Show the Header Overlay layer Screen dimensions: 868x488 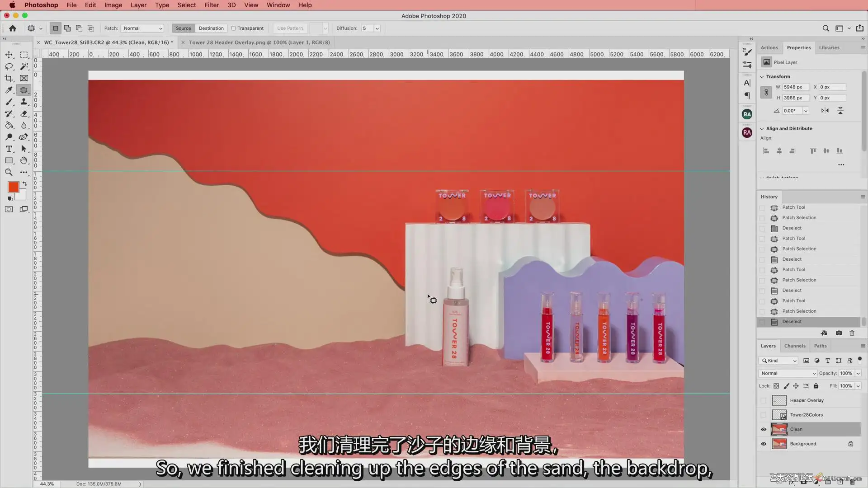point(764,400)
